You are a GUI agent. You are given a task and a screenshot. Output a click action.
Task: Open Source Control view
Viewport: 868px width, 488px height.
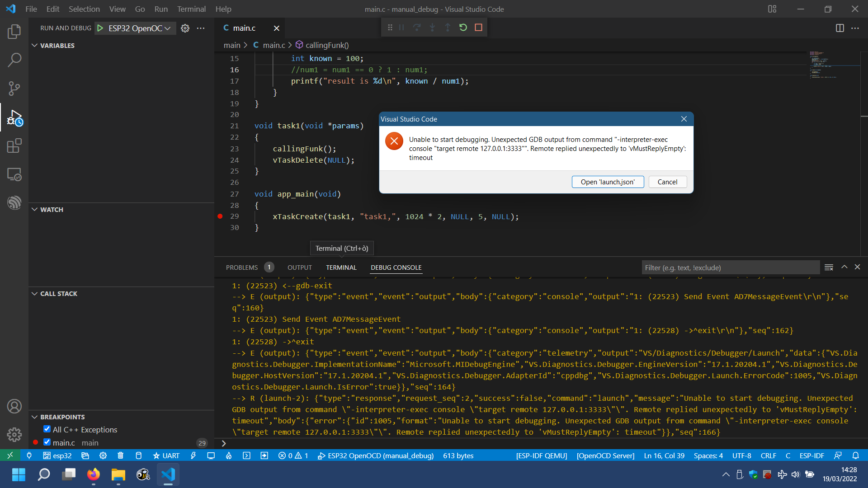click(x=14, y=89)
